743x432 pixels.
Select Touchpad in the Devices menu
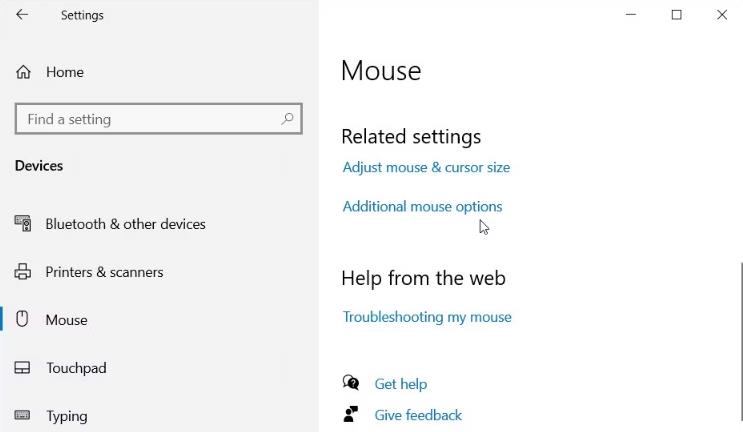pyautogui.click(x=76, y=368)
